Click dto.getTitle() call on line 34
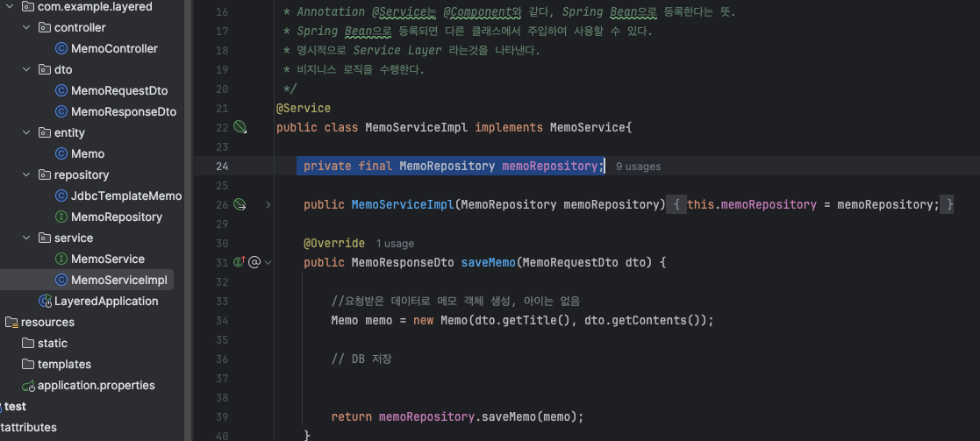 click(x=523, y=320)
